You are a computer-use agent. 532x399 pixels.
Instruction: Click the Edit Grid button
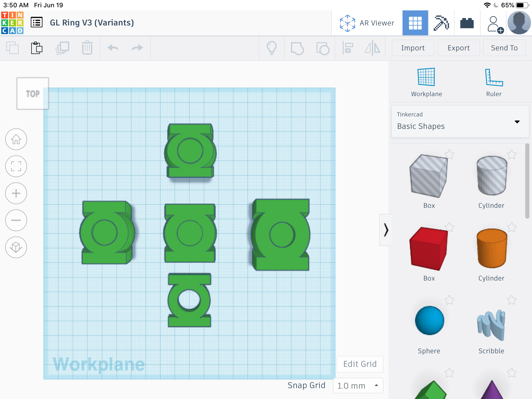pyautogui.click(x=360, y=364)
